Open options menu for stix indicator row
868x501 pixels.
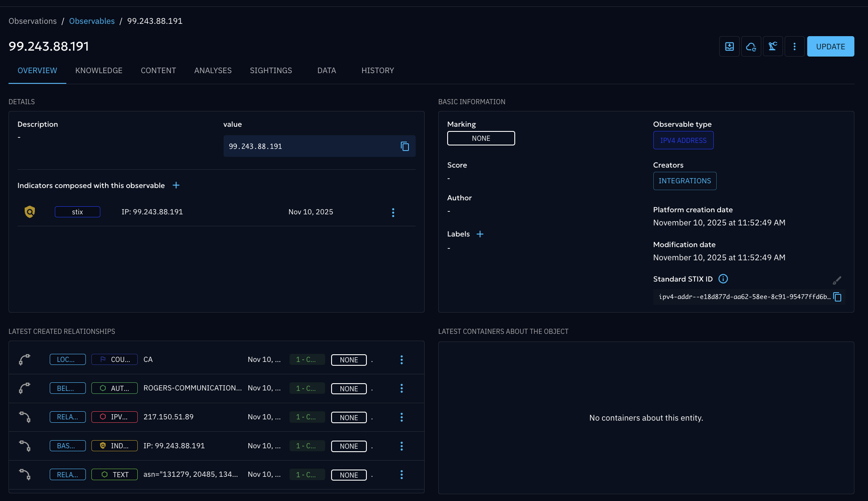pyautogui.click(x=393, y=212)
